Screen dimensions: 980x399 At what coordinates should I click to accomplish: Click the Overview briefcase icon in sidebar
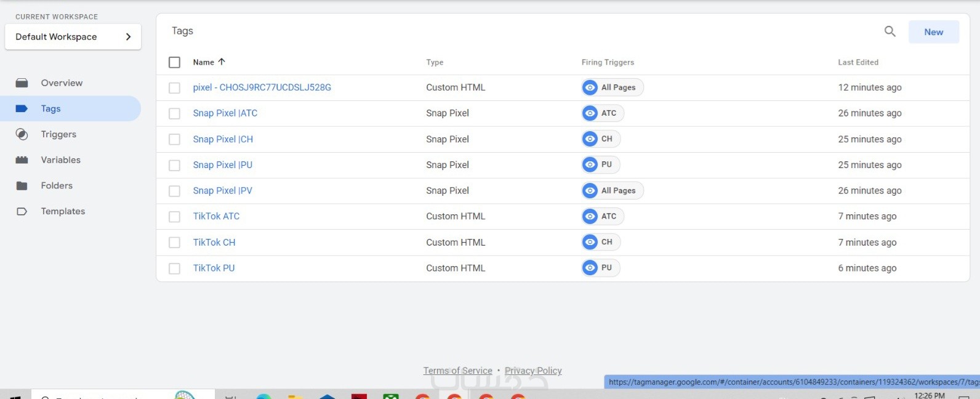[22, 83]
